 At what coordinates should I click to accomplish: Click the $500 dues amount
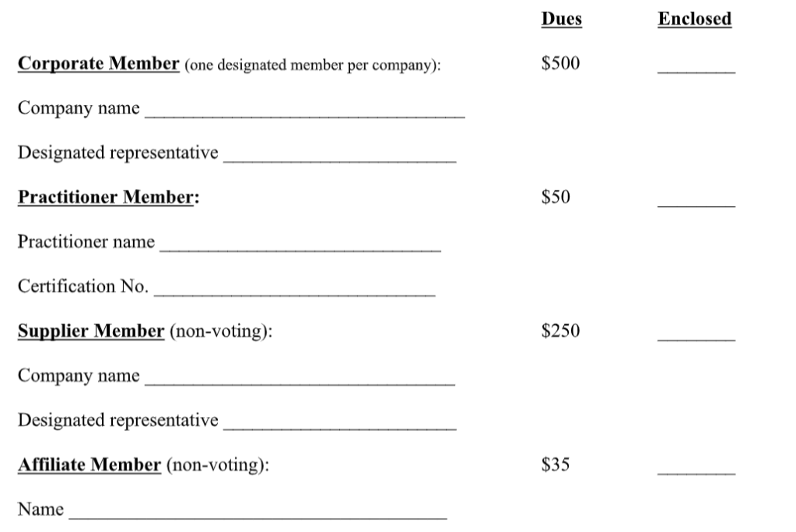coord(560,64)
